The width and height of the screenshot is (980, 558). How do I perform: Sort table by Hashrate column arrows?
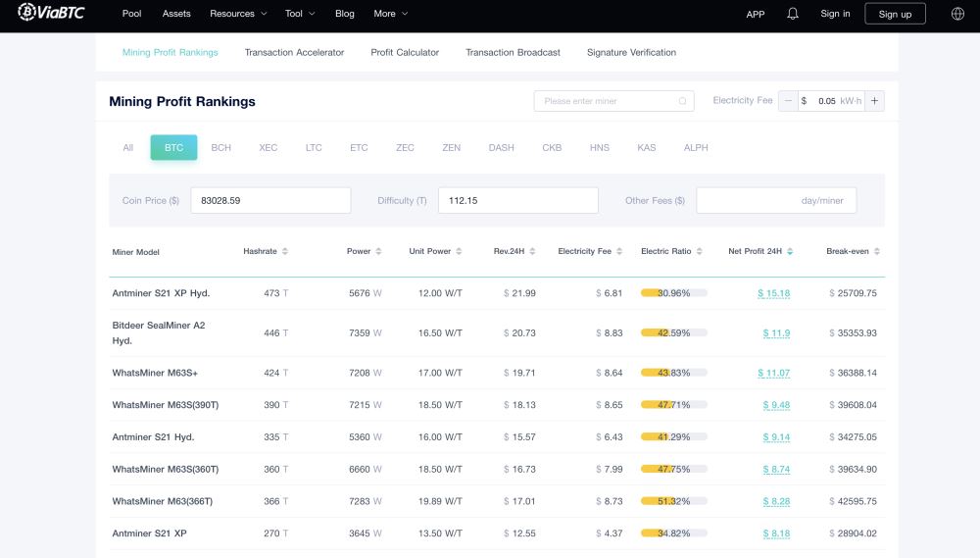coord(285,252)
